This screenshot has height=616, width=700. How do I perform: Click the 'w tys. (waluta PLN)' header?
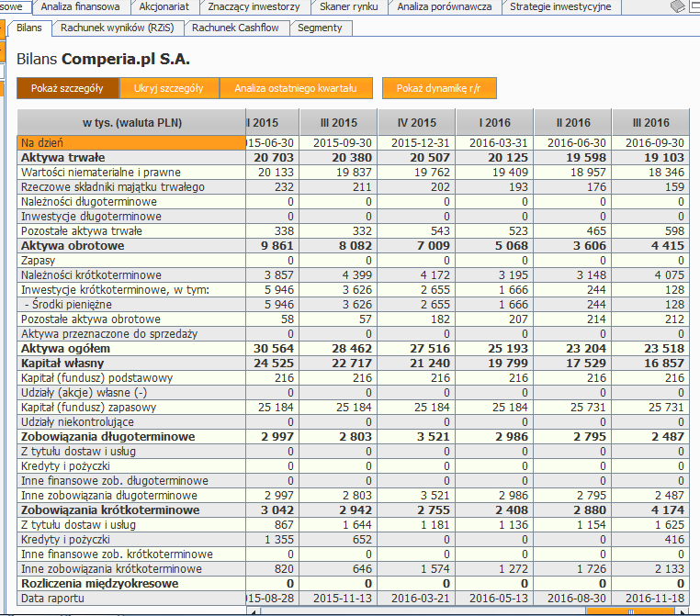click(x=131, y=123)
